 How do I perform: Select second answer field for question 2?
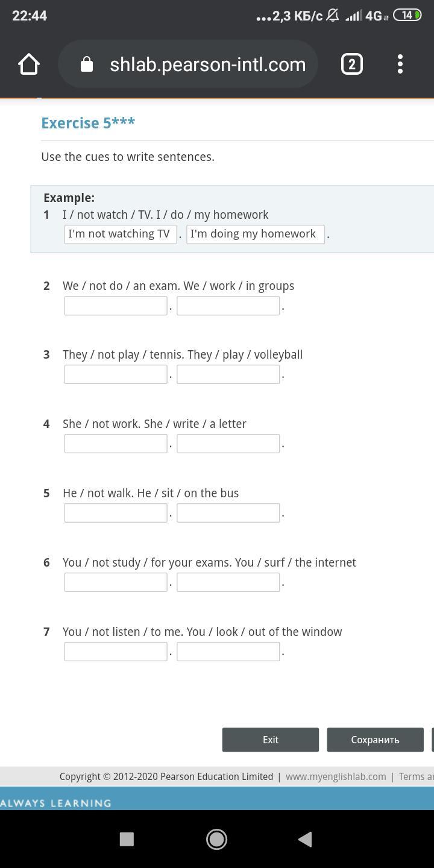click(228, 306)
